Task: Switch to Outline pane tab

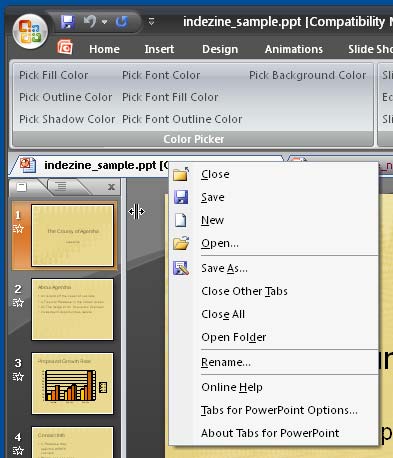Action: pos(61,186)
